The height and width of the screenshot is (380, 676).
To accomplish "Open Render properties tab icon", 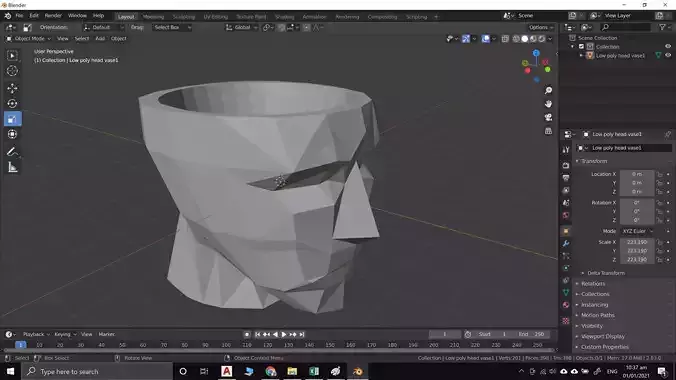I will point(566,165).
